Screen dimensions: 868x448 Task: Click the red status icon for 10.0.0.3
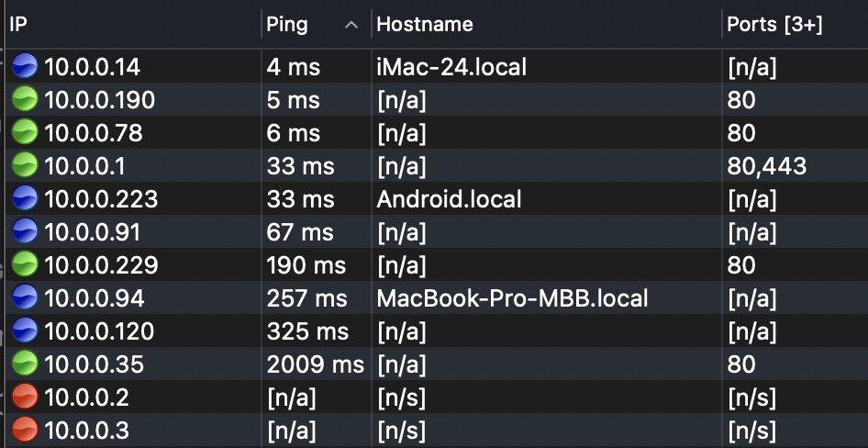click(26, 431)
